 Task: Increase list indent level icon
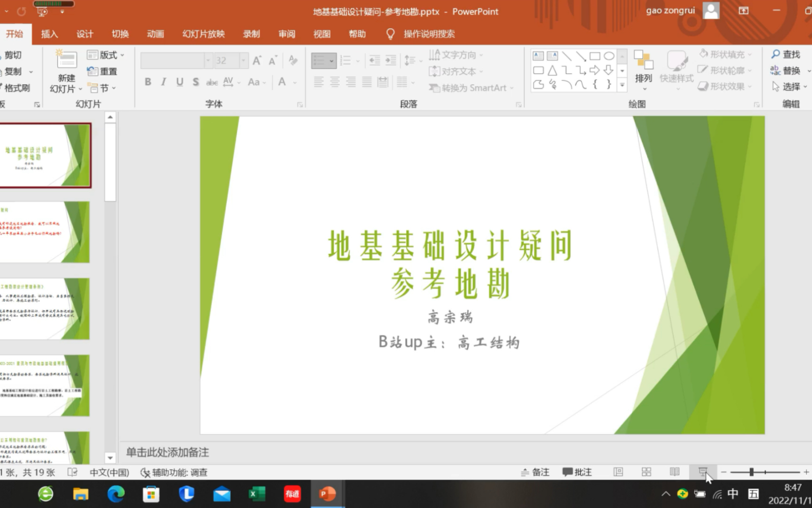[391, 61]
